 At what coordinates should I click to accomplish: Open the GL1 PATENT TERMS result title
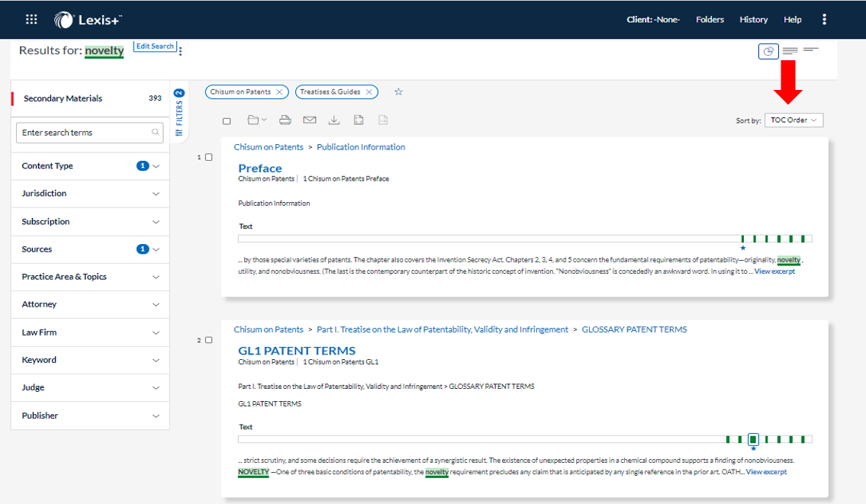point(297,351)
